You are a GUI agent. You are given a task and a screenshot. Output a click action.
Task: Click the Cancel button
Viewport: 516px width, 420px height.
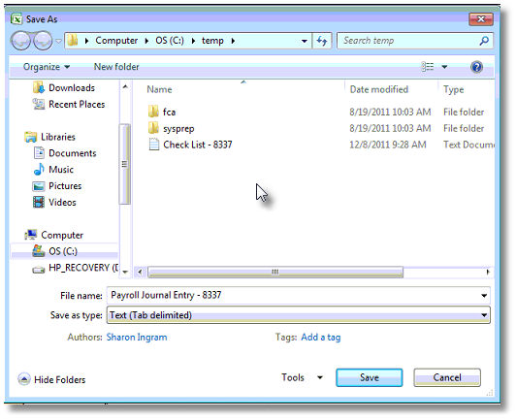[x=447, y=377]
